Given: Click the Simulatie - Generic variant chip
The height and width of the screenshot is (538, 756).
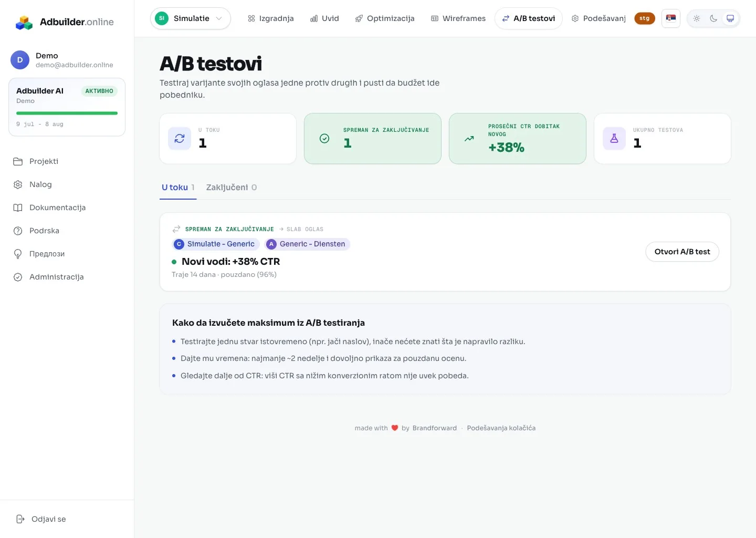Looking at the screenshot, I should (216, 244).
